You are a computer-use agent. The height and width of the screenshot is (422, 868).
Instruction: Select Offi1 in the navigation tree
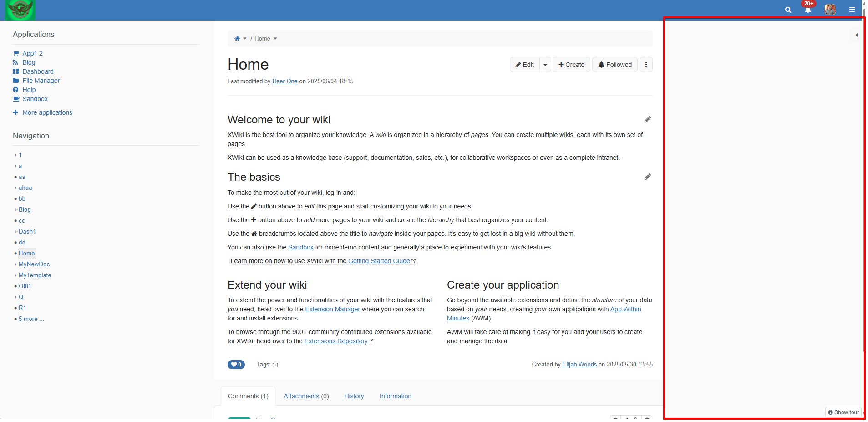tap(25, 286)
